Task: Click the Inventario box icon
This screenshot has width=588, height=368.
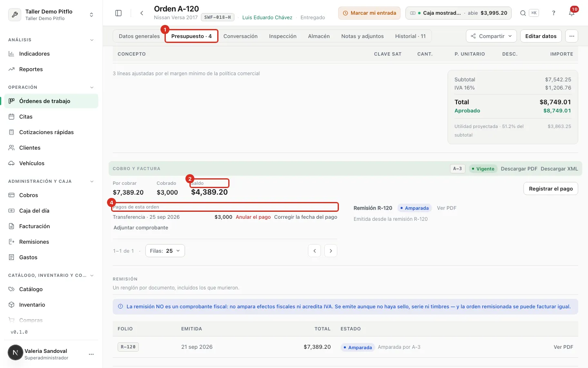Action: point(11,305)
